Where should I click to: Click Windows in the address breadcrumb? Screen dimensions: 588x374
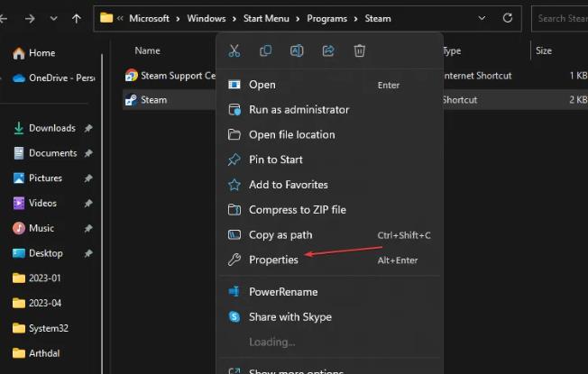click(207, 18)
